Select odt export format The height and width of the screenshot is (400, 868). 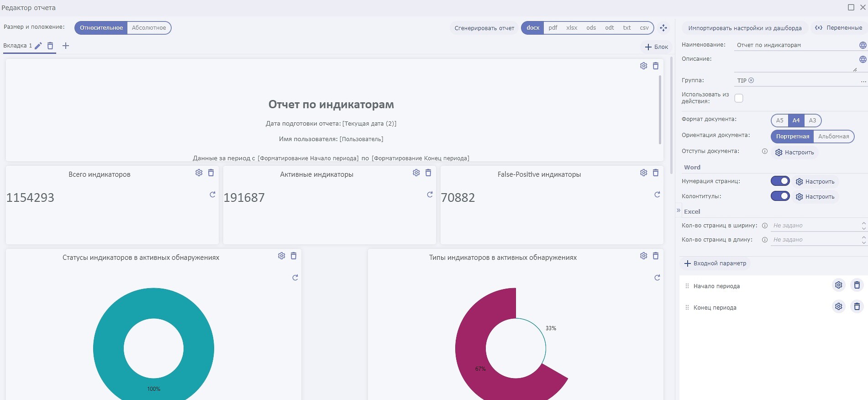pos(610,28)
